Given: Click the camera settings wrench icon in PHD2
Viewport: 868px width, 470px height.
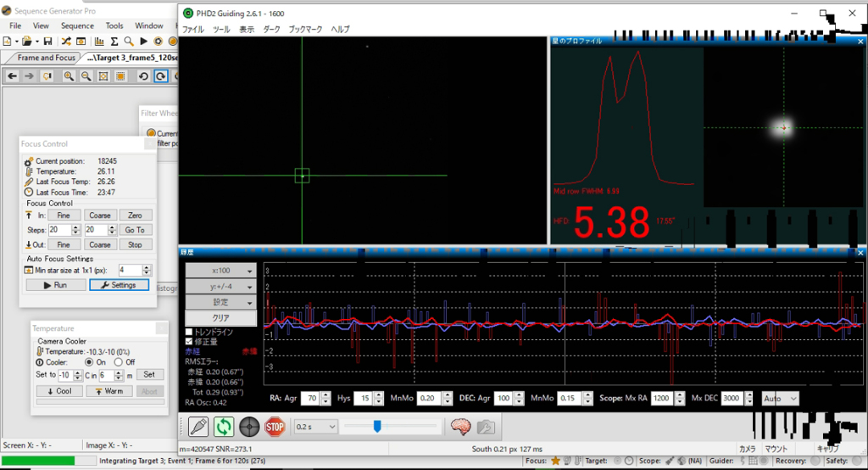Looking at the screenshot, I should tap(486, 427).
